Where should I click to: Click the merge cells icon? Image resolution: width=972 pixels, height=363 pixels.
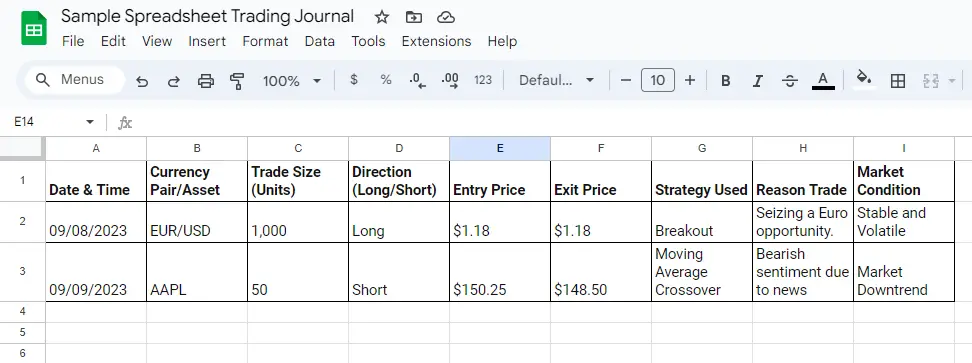930,81
